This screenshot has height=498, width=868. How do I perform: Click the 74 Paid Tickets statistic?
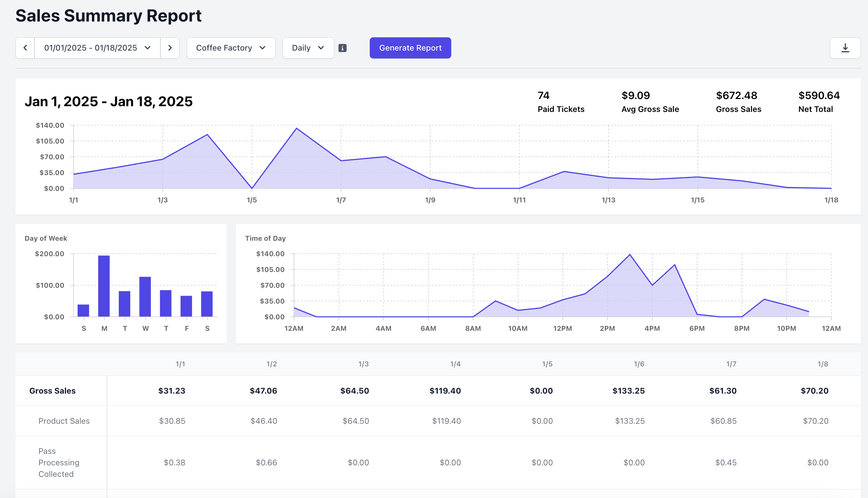coord(544,95)
